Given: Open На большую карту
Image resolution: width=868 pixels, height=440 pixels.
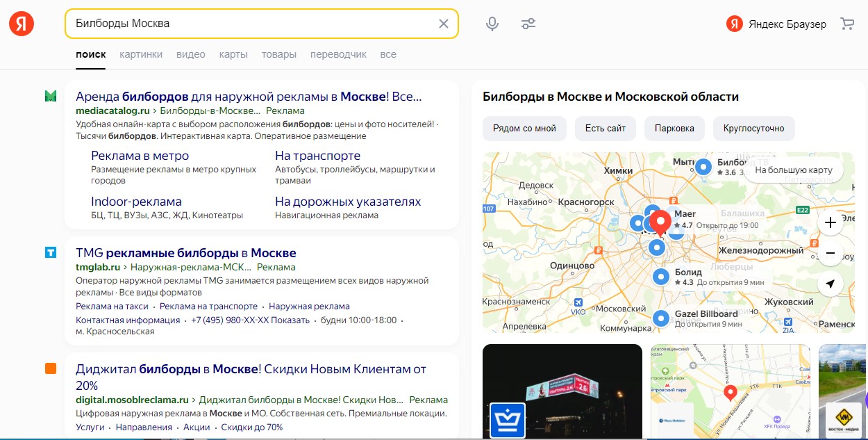Looking at the screenshot, I should point(792,170).
